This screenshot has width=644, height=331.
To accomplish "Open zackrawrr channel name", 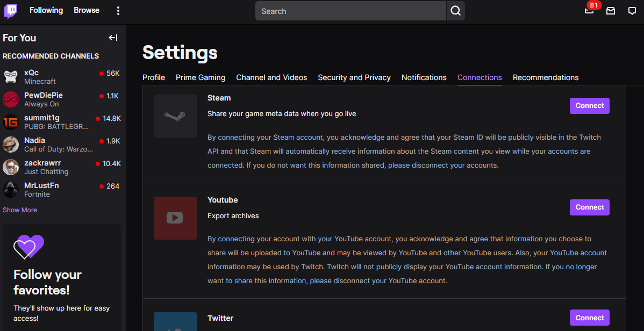I will click(x=41, y=163).
